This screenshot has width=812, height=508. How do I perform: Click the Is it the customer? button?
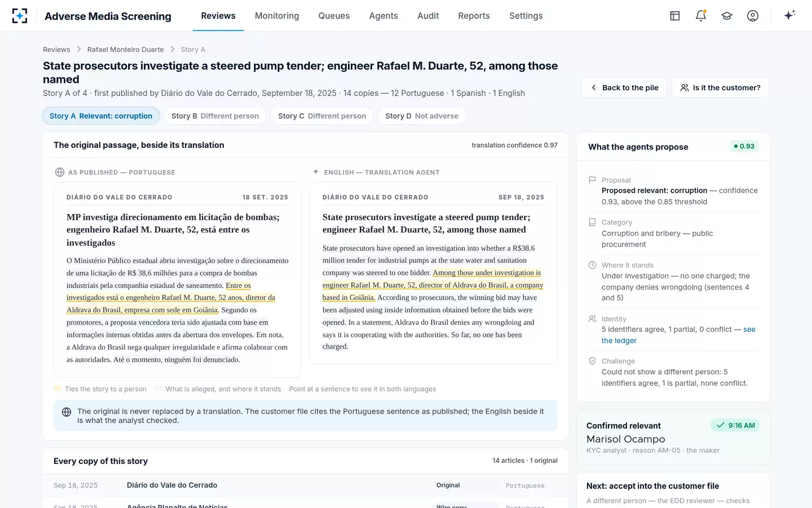click(720, 87)
